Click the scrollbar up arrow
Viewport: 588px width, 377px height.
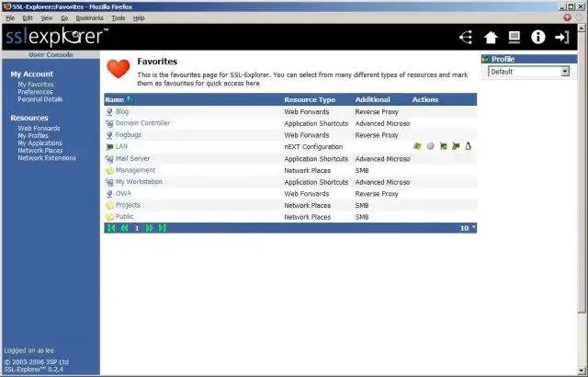click(x=582, y=29)
